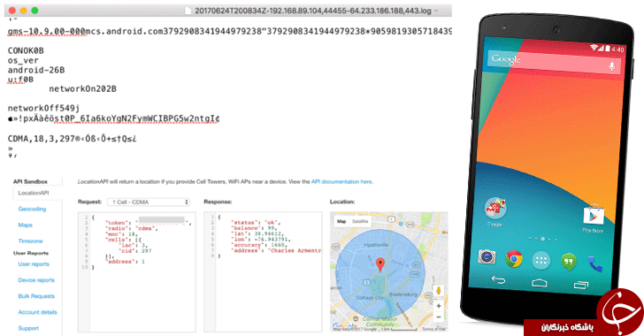Click the "cid": 297 request line

pos(135,250)
